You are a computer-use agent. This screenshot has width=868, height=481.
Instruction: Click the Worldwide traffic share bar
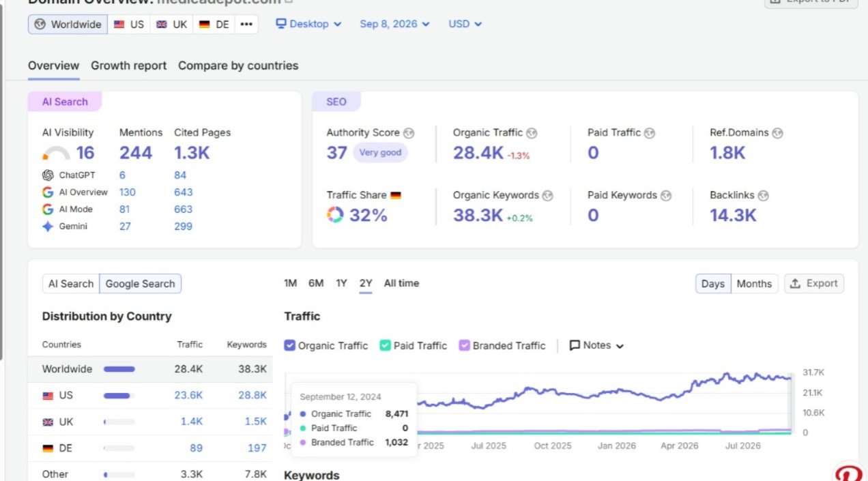coord(119,369)
